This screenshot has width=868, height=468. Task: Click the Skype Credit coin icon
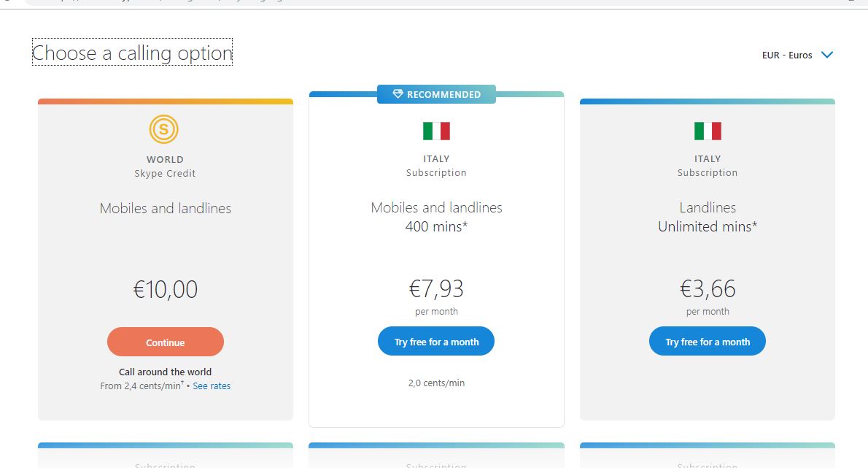tap(164, 130)
